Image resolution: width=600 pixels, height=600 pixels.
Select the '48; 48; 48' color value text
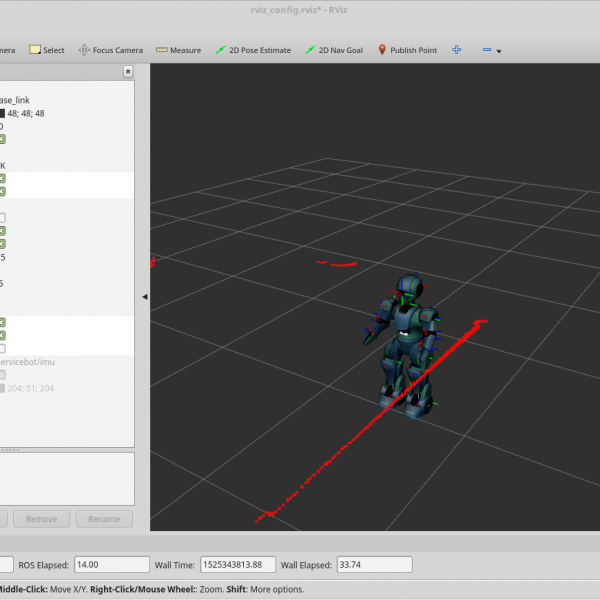[x=26, y=113]
